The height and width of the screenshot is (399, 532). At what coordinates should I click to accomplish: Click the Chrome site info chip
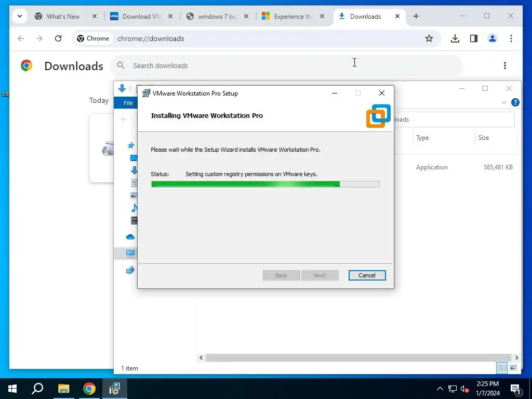coord(93,38)
